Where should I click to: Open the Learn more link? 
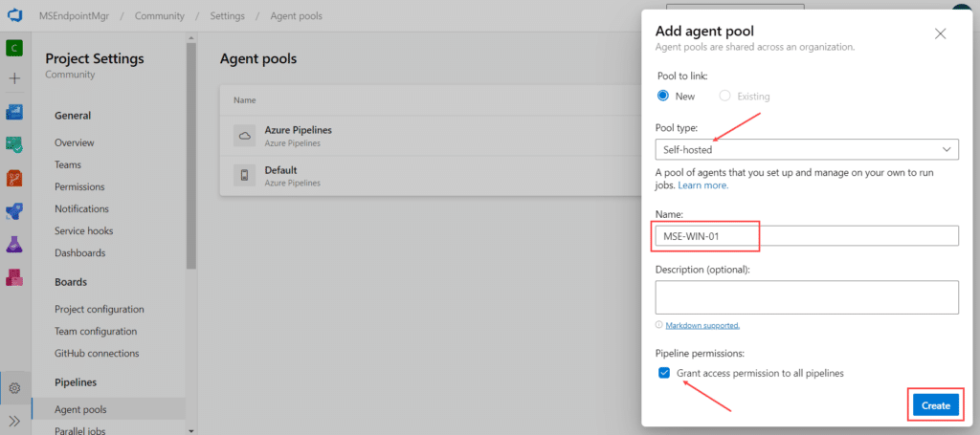coord(703,185)
